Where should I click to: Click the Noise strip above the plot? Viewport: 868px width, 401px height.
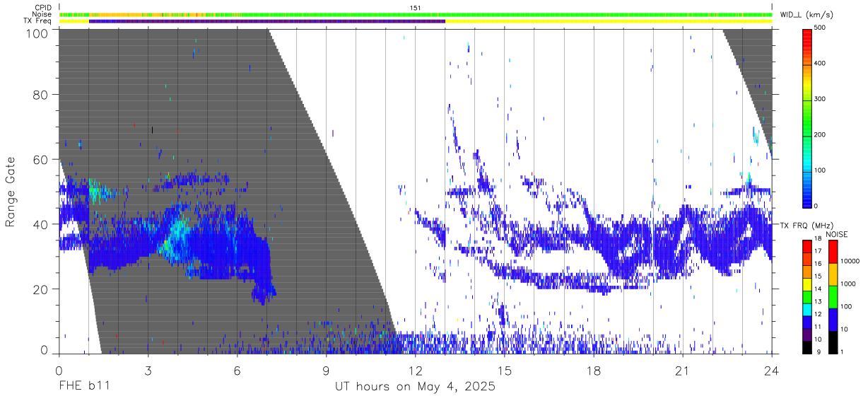(x=416, y=14)
